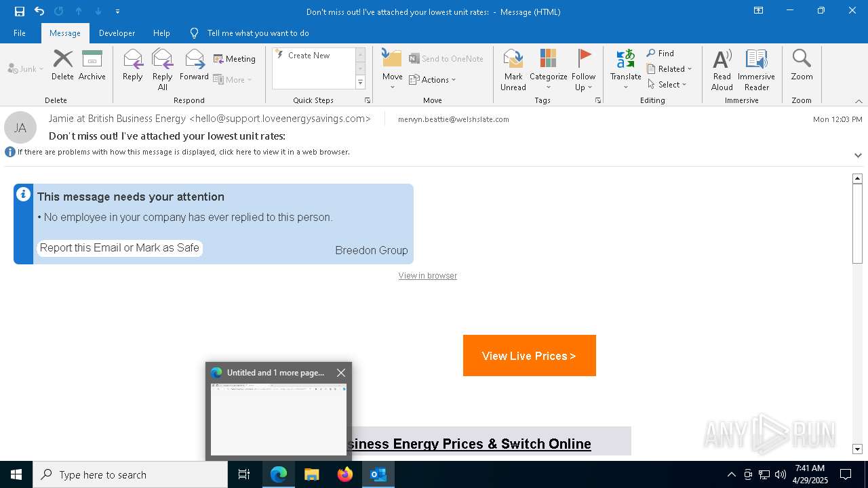
Task: Open Immersive Reader
Action: [x=757, y=70]
